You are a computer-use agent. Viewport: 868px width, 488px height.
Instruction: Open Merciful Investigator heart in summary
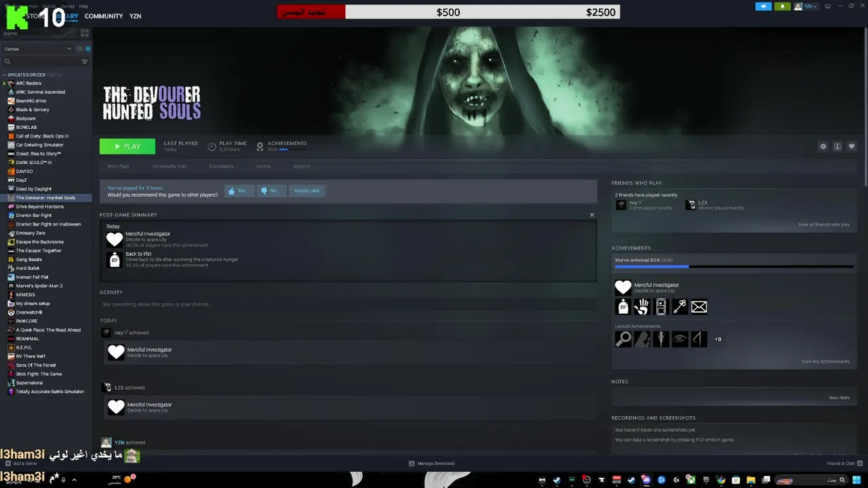[115, 239]
